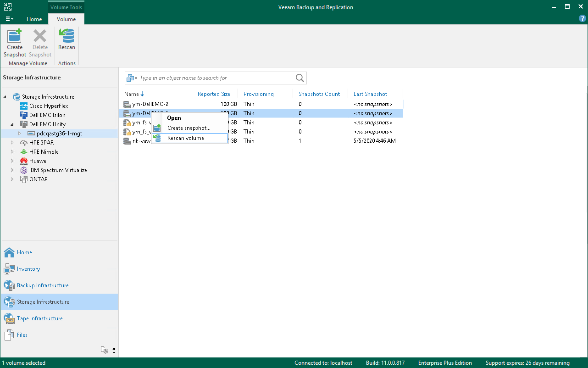Select the Huawei logo icon in the tree

point(24,161)
